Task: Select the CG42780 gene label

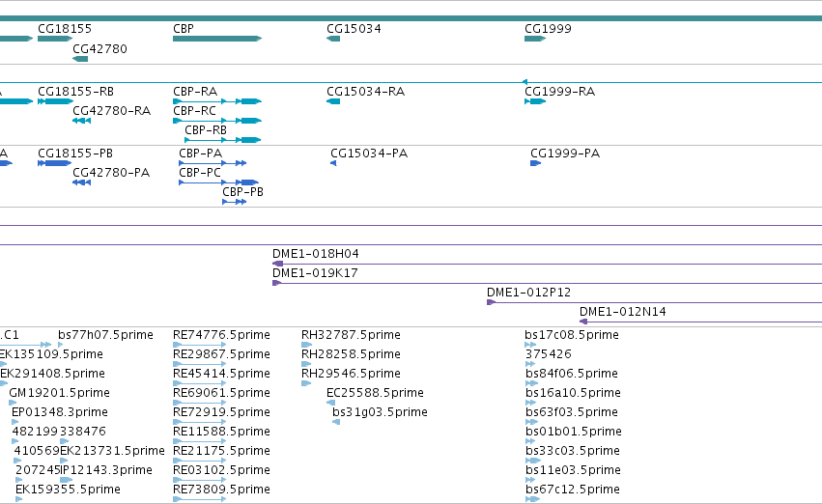Action: pyautogui.click(x=99, y=49)
